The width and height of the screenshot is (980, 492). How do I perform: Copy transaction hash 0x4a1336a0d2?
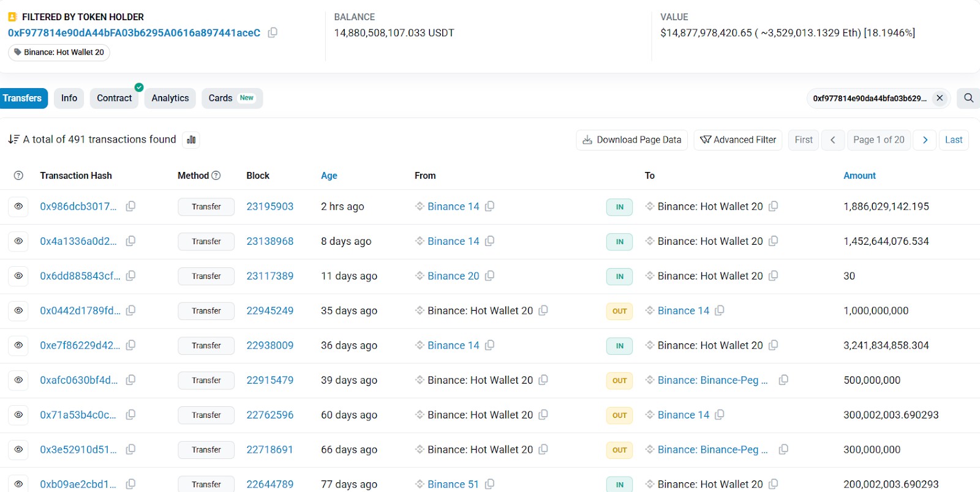130,241
